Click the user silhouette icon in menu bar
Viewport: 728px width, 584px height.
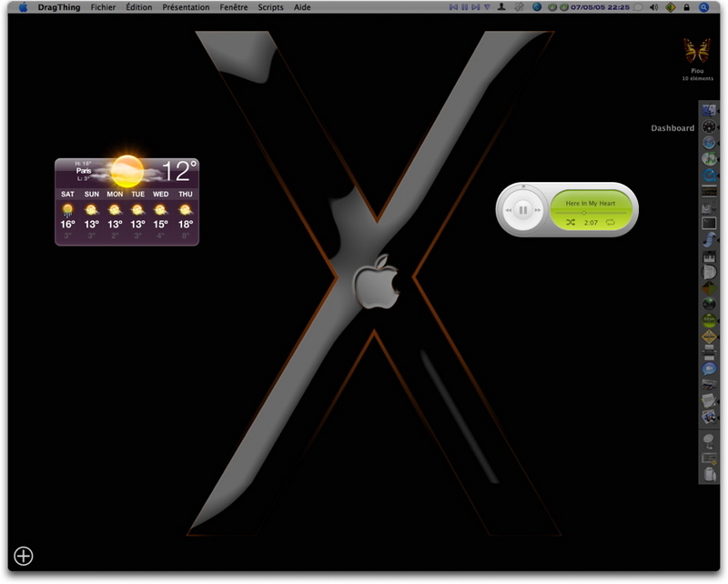click(x=501, y=7)
